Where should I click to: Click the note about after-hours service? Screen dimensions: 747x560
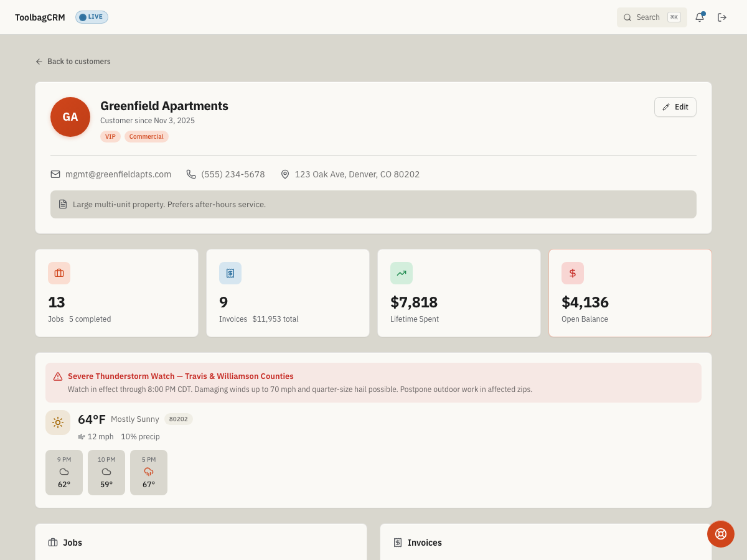pyautogui.click(x=169, y=204)
